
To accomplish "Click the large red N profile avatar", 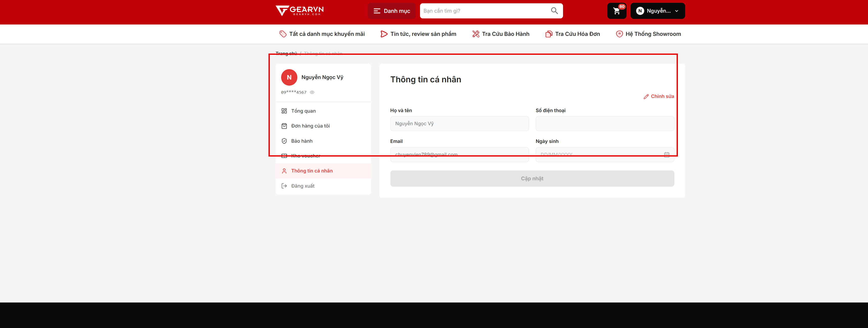I will (289, 77).
